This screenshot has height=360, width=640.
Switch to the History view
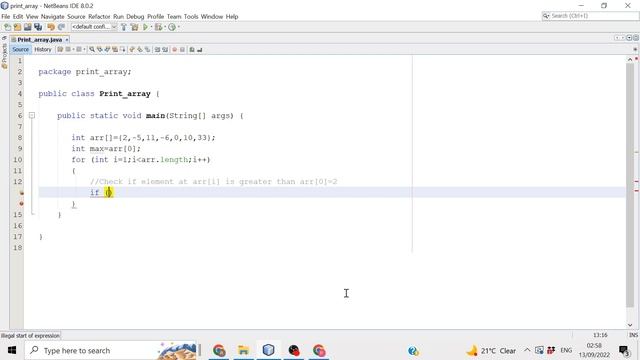(x=43, y=49)
